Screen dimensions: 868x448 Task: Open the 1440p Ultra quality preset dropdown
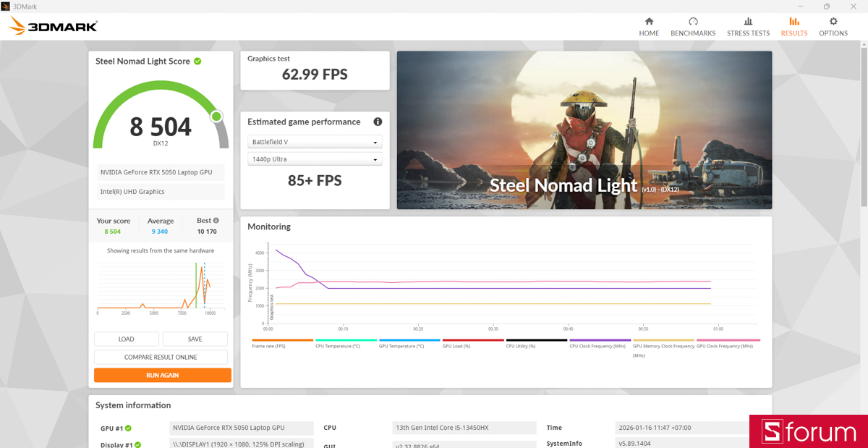click(315, 159)
